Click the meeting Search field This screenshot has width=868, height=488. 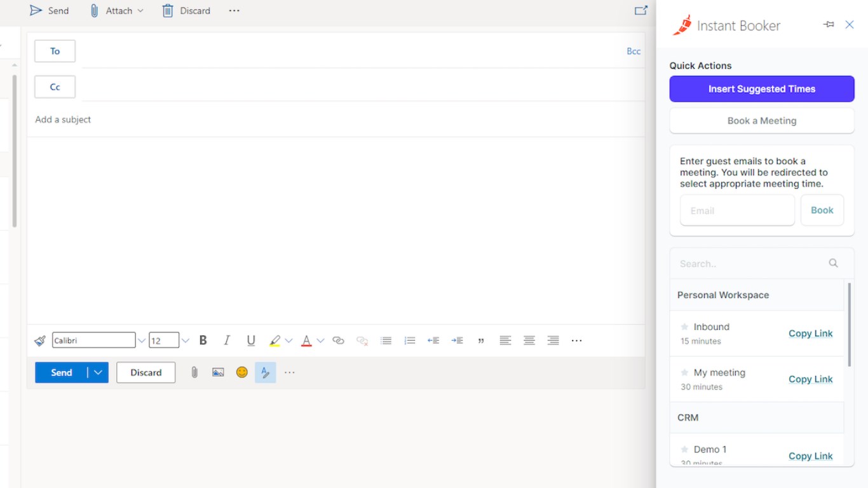tap(750, 264)
